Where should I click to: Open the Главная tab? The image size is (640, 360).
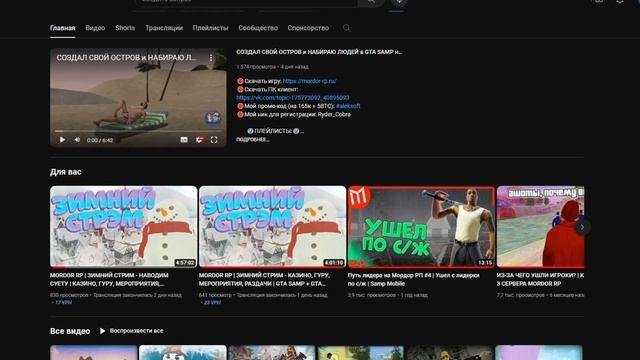point(62,28)
